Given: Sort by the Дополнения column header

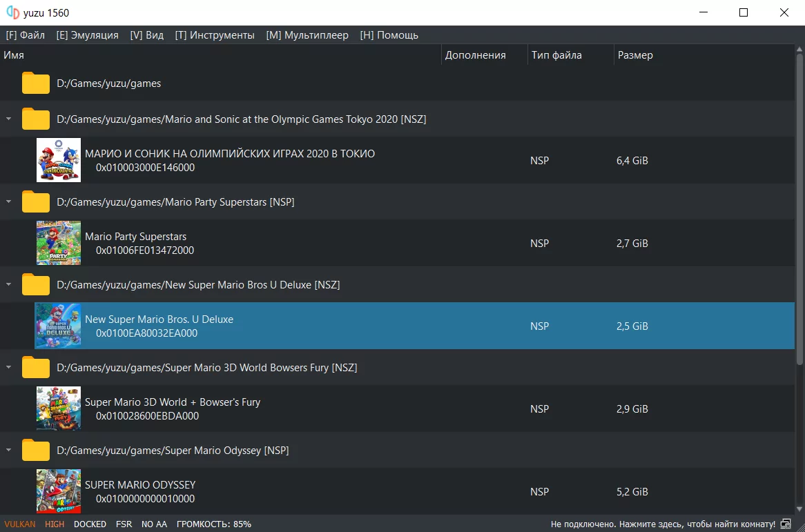Looking at the screenshot, I should [485, 55].
